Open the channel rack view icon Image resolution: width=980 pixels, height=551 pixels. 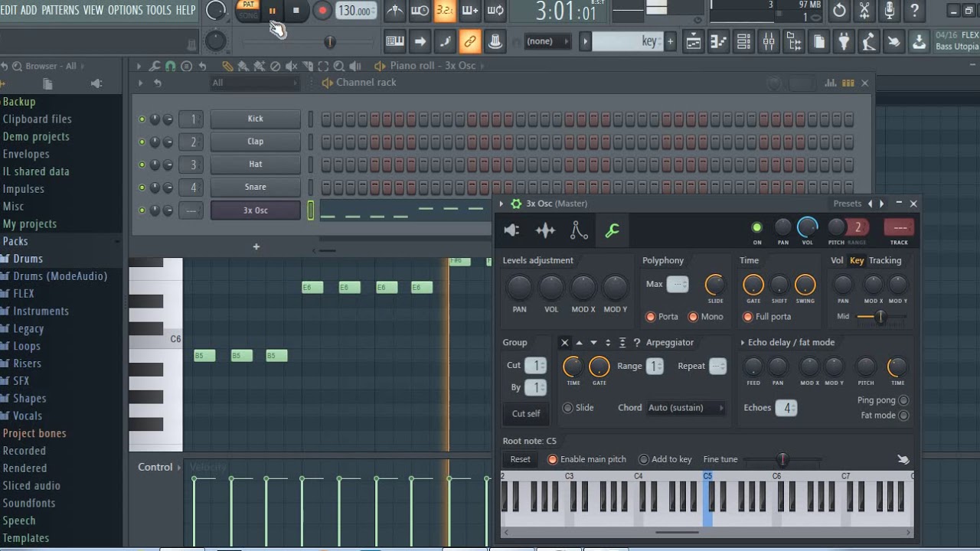(x=743, y=41)
